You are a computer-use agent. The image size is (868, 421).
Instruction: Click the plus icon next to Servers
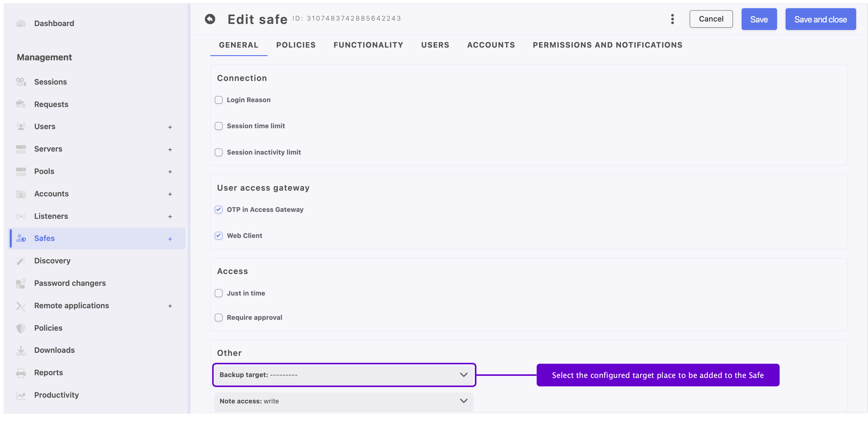point(170,149)
